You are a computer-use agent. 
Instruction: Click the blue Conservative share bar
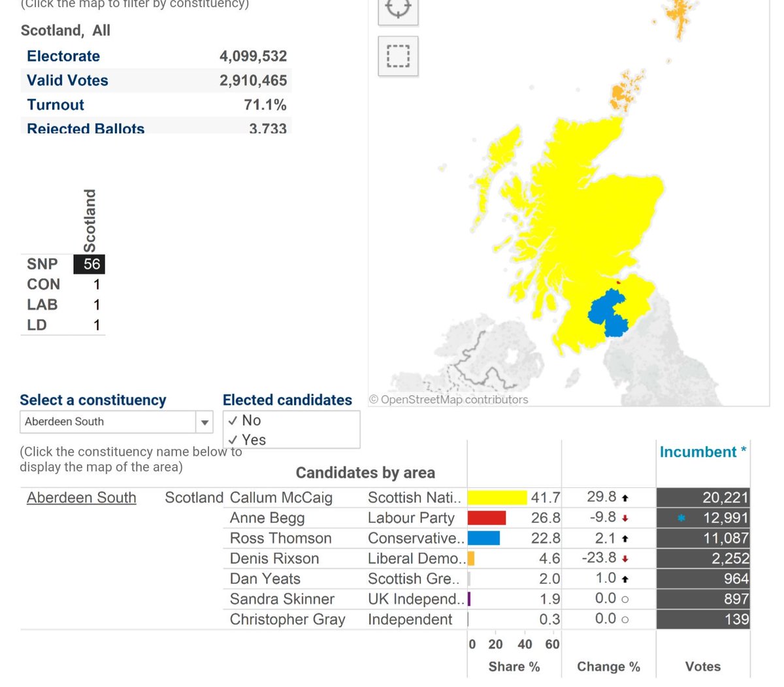point(484,538)
